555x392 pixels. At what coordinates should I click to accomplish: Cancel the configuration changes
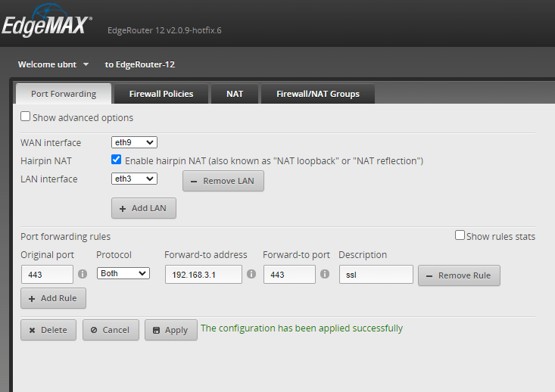[x=111, y=330]
